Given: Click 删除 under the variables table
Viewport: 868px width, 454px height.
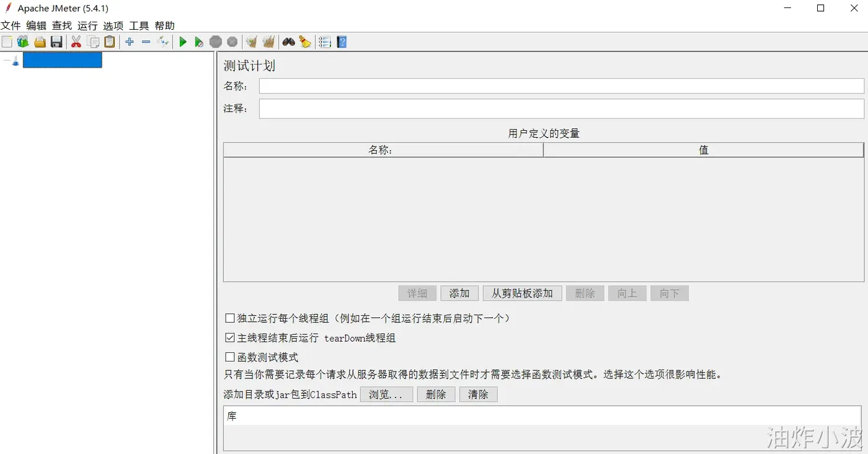Looking at the screenshot, I should pyautogui.click(x=585, y=293).
